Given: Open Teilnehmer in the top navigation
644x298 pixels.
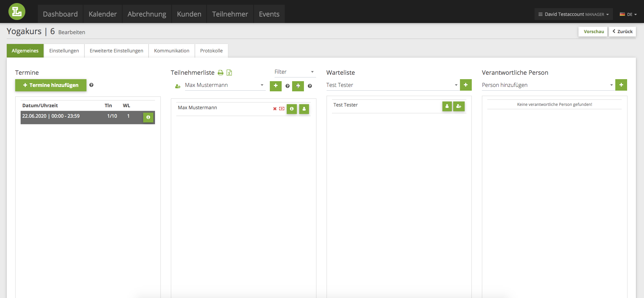Looking at the screenshot, I should point(230,14).
